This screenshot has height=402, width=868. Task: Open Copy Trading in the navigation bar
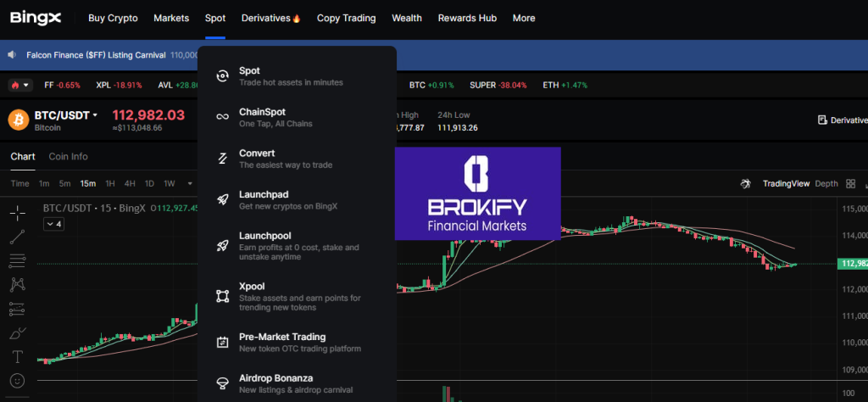346,18
